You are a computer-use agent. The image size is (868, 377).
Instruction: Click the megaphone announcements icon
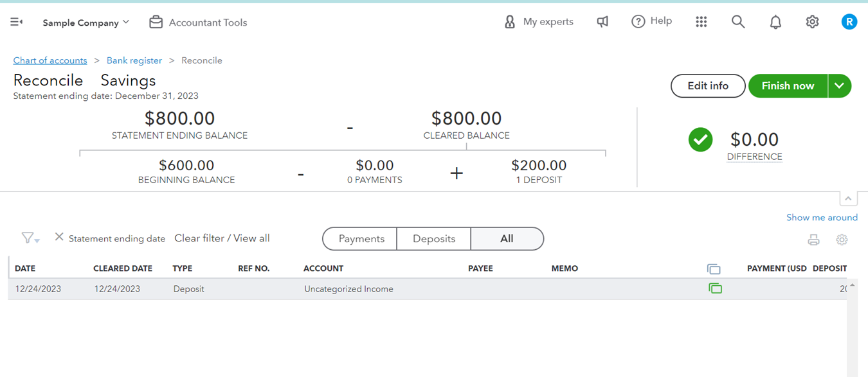[602, 22]
